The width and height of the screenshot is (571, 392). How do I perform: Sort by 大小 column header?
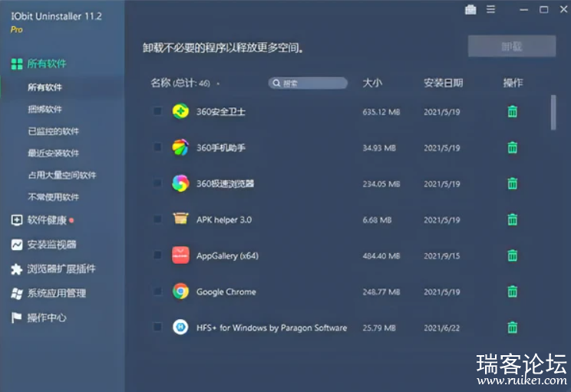tap(372, 83)
